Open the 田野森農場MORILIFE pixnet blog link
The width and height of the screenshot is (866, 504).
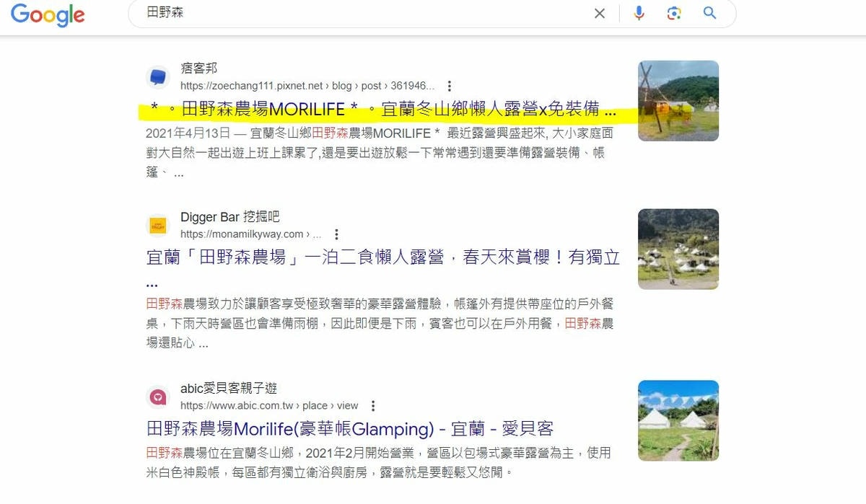coord(382,110)
